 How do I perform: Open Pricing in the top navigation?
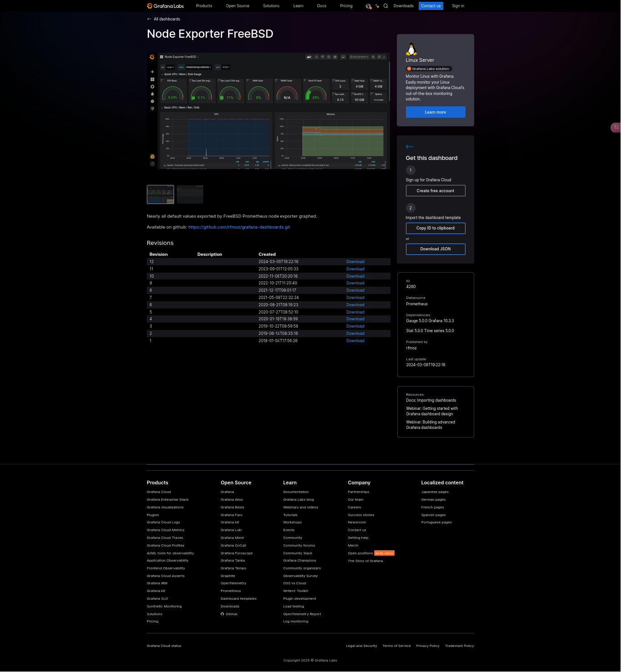(346, 6)
